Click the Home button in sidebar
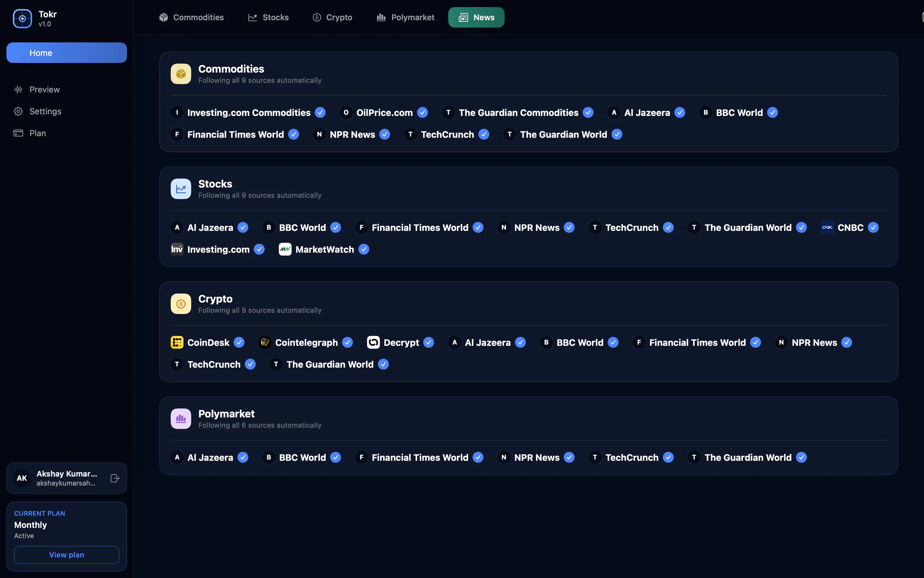 (66, 53)
